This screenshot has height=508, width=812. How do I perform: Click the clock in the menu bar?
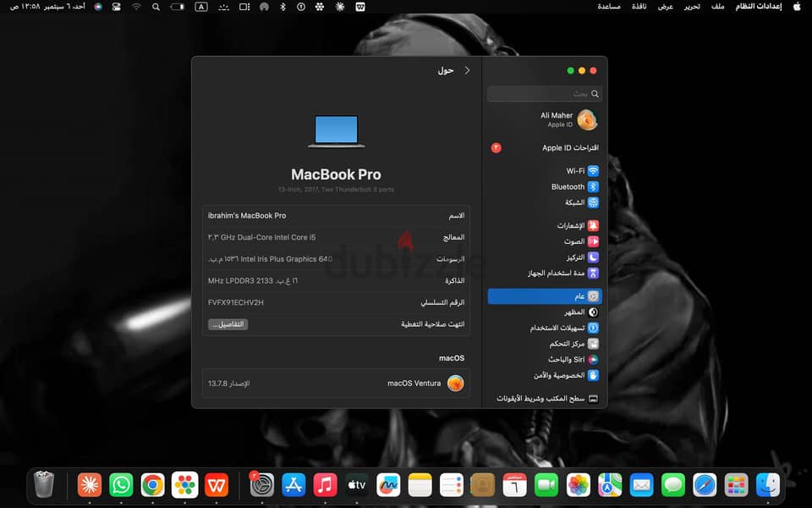(x=48, y=6)
